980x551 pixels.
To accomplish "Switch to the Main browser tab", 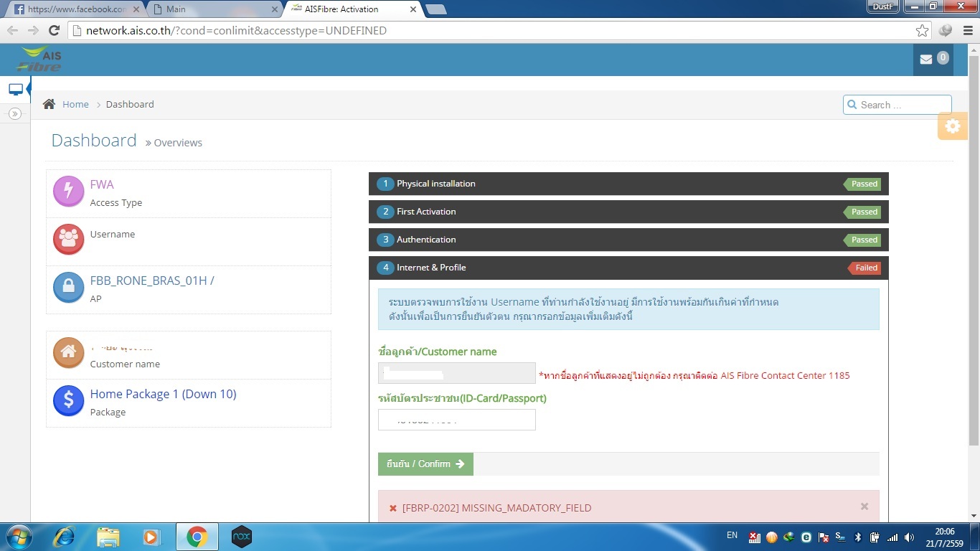I will (215, 9).
